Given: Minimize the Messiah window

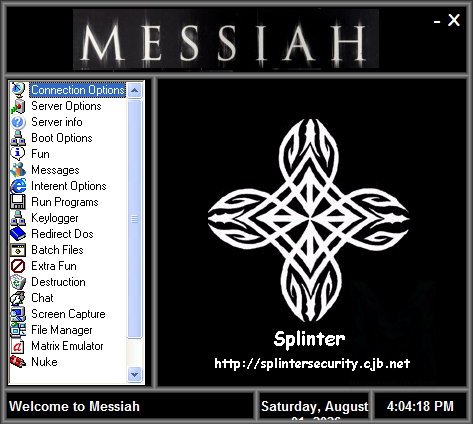Looking at the screenshot, I should pos(437,22).
